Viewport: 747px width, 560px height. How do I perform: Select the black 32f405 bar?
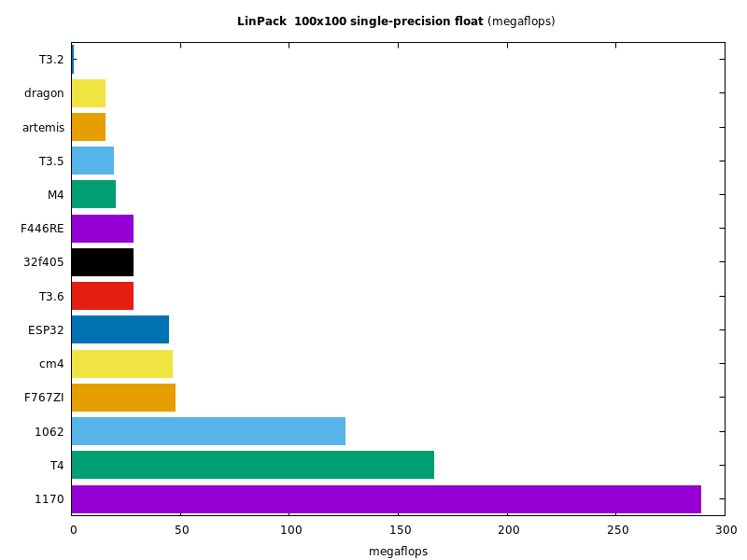click(x=103, y=262)
